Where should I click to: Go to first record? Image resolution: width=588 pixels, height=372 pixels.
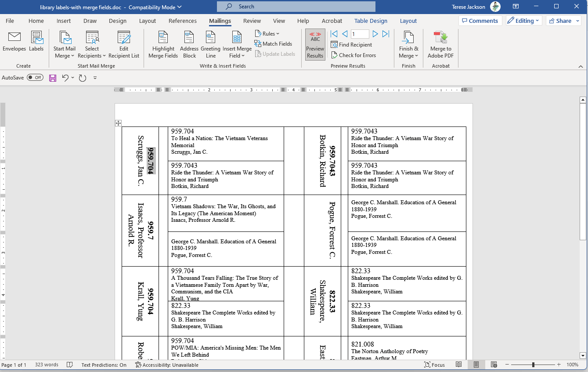click(x=334, y=34)
